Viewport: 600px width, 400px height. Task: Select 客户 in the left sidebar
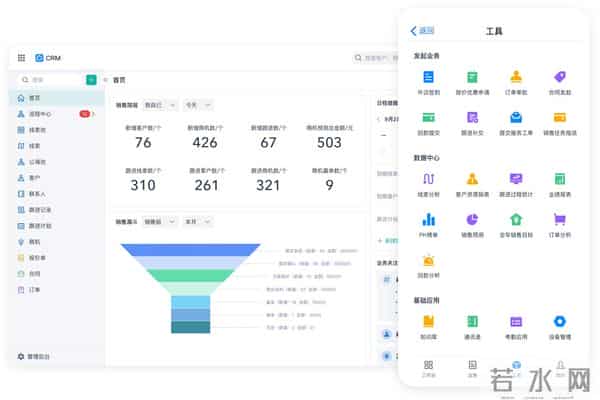[34, 177]
